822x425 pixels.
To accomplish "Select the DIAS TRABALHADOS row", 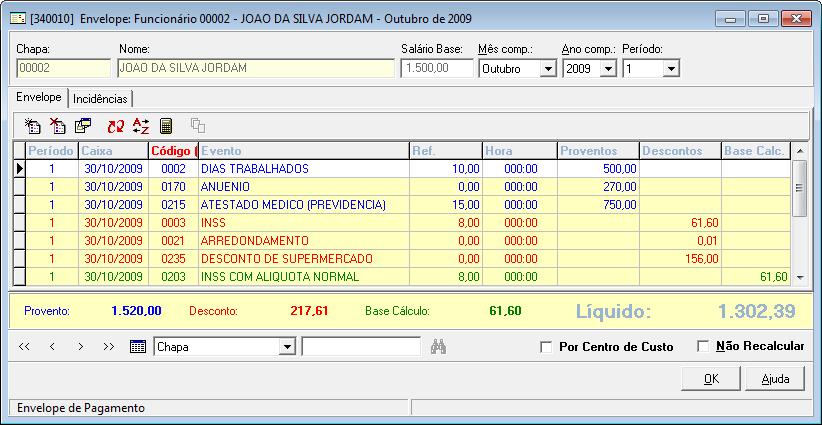I will click(x=401, y=169).
